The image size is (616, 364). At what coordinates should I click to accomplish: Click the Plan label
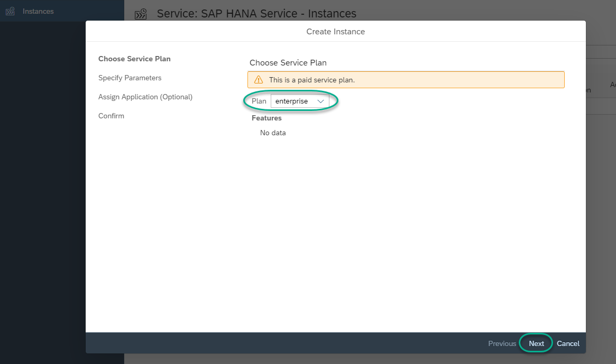[x=259, y=101]
